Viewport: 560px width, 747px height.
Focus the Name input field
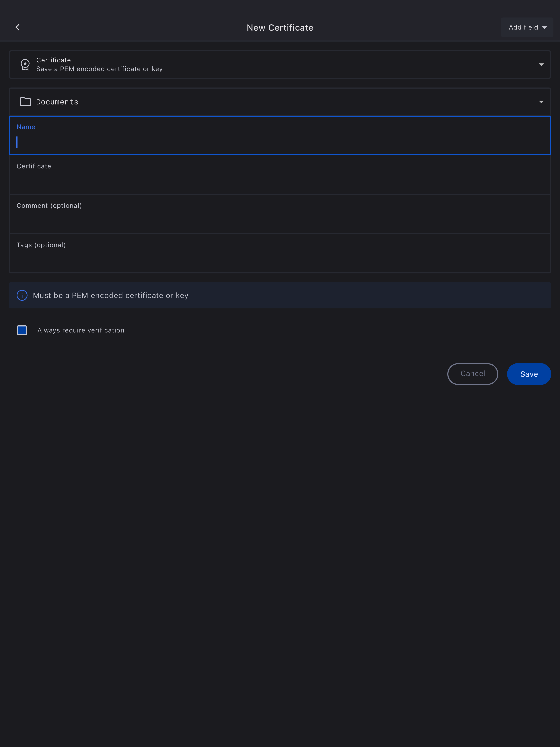coord(280,142)
